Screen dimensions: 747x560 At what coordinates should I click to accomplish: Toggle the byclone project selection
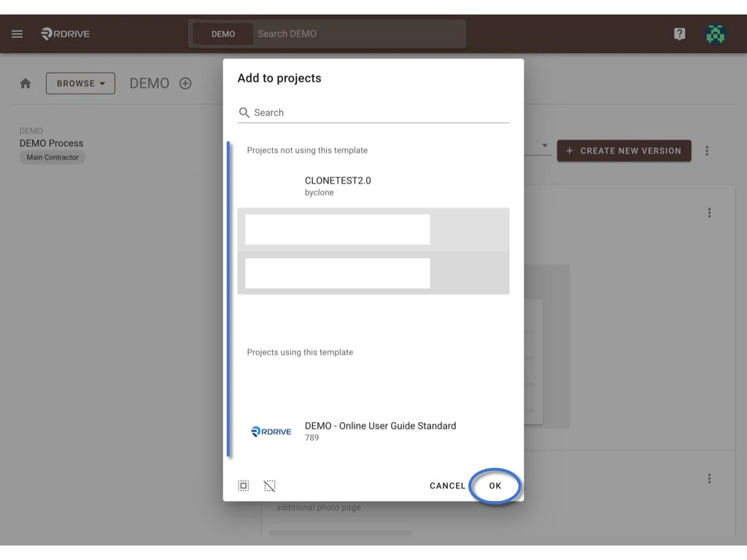(319, 192)
